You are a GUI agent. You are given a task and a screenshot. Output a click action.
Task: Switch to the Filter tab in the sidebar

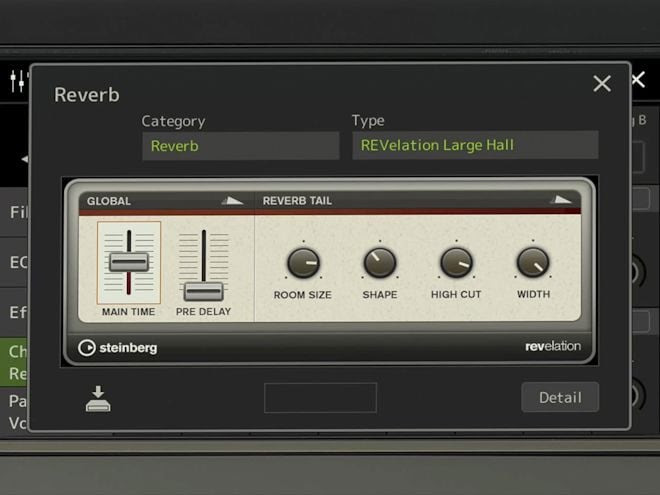click(x=18, y=212)
